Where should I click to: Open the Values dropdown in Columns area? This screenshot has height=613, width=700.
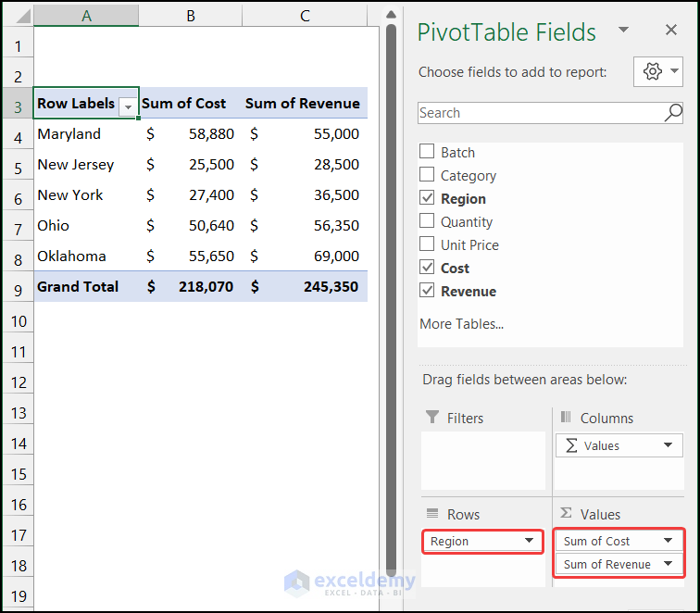[669, 445]
